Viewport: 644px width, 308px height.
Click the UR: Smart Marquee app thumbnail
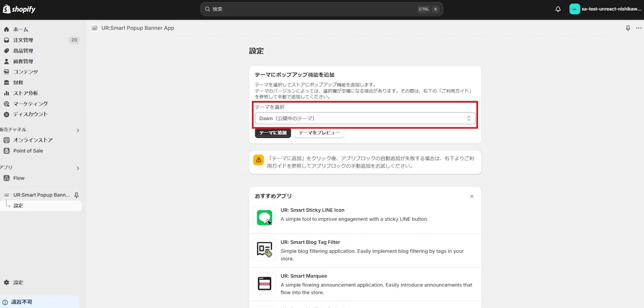264,284
